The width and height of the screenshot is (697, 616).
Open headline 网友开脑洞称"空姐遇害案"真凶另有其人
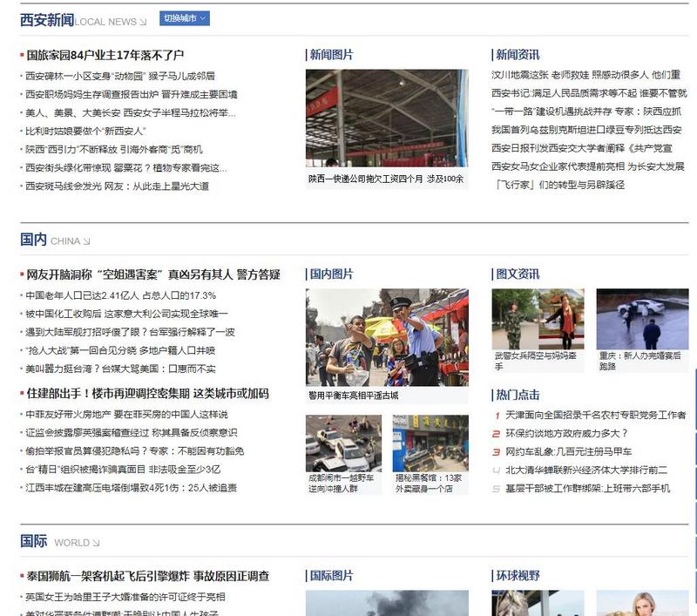tap(153, 274)
